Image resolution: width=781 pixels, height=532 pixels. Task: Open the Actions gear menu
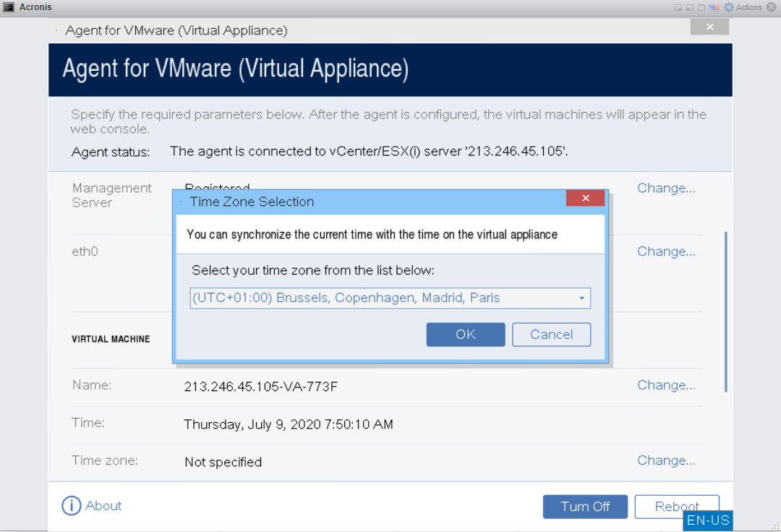click(x=743, y=7)
